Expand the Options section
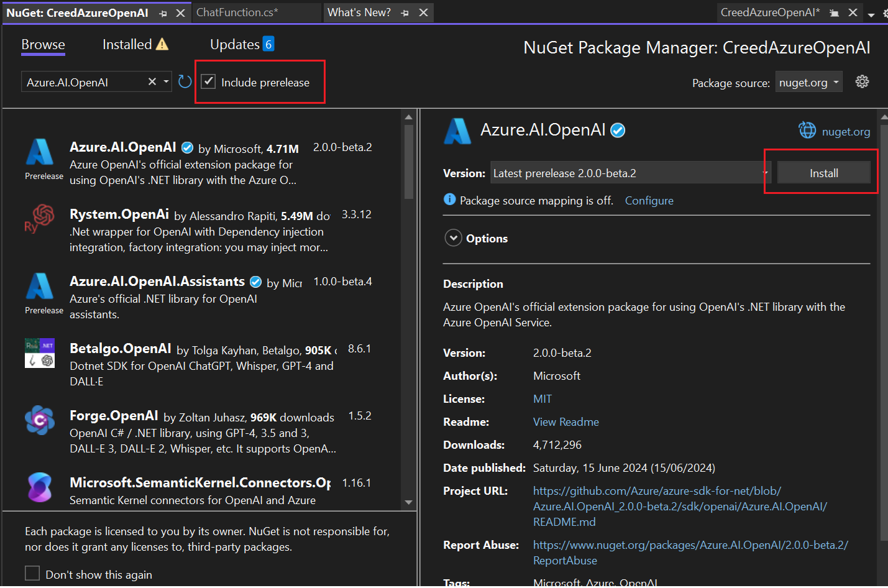Image resolution: width=888 pixels, height=588 pixels. coord(454,238)
